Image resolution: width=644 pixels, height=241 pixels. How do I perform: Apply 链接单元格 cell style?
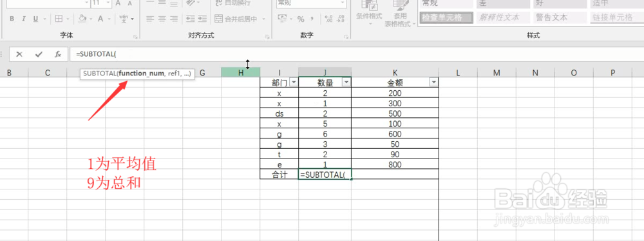pyautogui.click(x=618, y=17)
